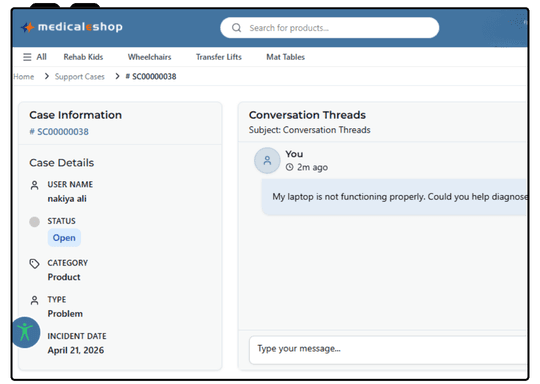Click the category tag icon

pos(34,264)
